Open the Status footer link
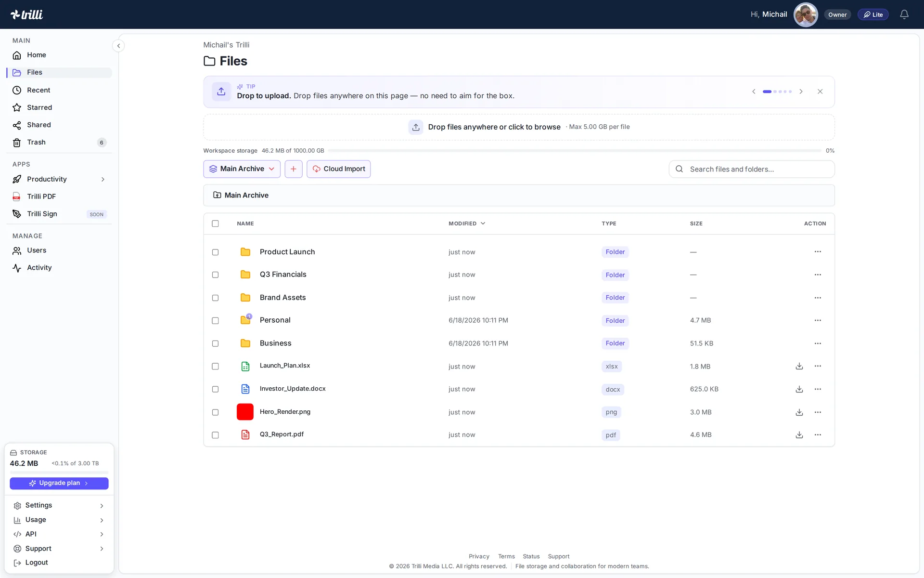Viewport: 924px width, 578px height. [531, 556]
